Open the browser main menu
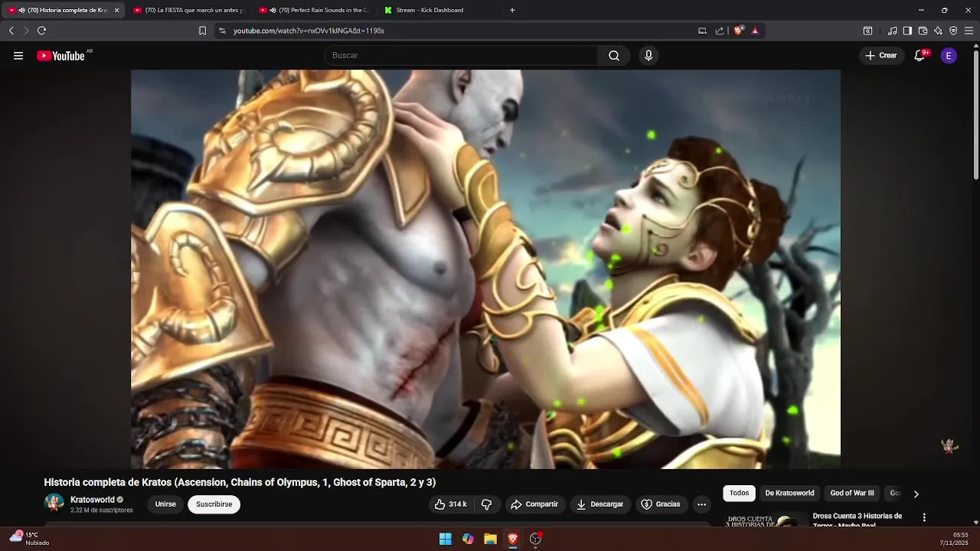980x551 pixels. point(969,31)
